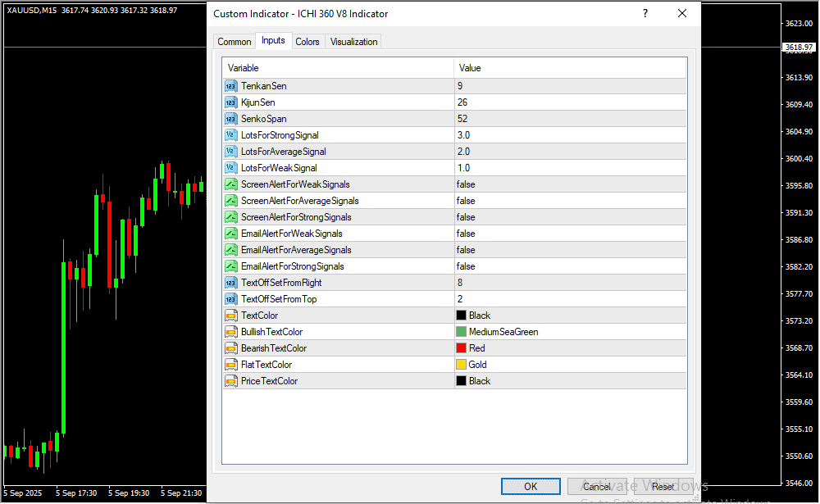Click the Reset button
Viewport: 820px width, 504px height.
point(663,486)
